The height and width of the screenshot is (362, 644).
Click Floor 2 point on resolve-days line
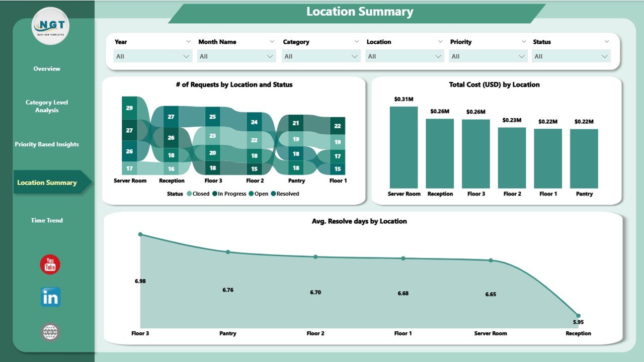315,257
